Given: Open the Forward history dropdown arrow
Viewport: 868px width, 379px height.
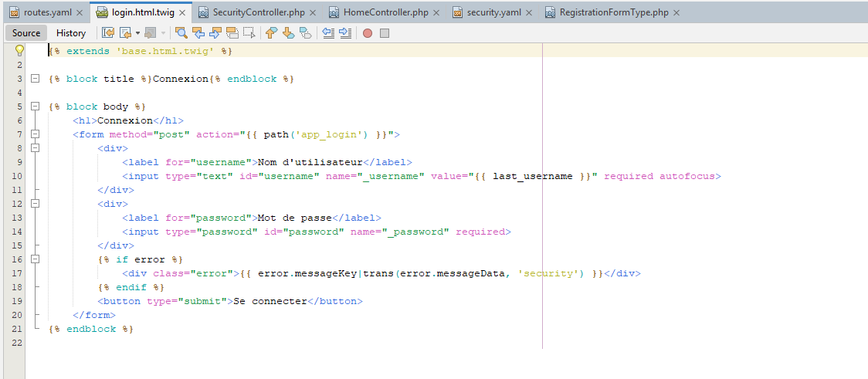Looking at the screenshot, I should point(163,33).
